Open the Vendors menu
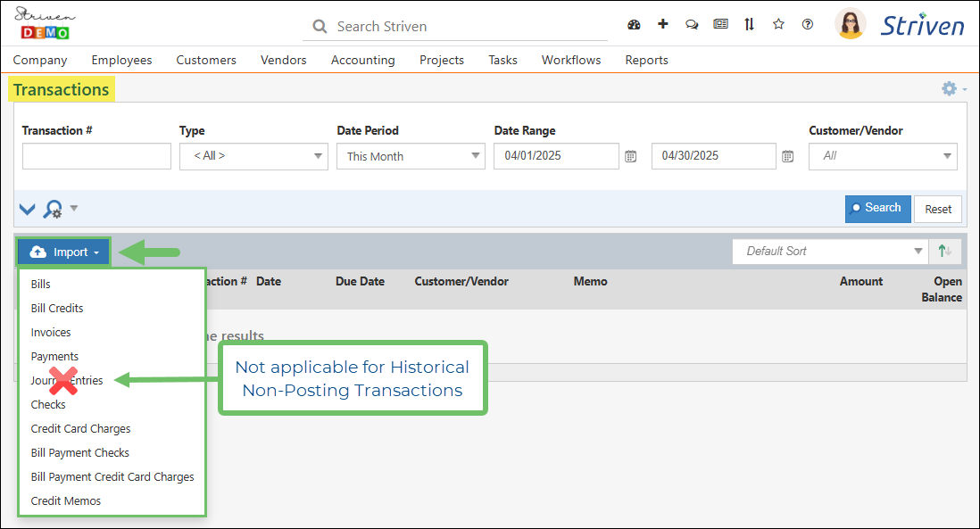 [284, 60]
